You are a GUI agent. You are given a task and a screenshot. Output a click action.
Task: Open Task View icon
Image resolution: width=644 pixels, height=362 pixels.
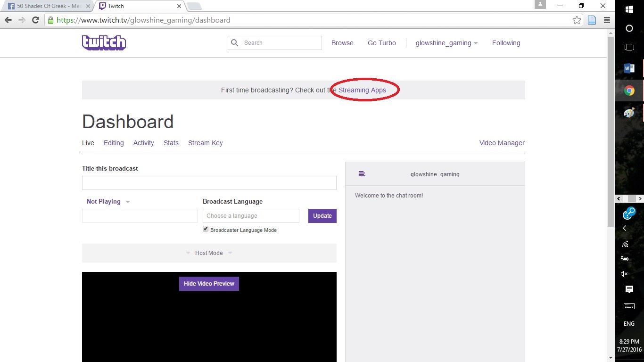[629, 47]
